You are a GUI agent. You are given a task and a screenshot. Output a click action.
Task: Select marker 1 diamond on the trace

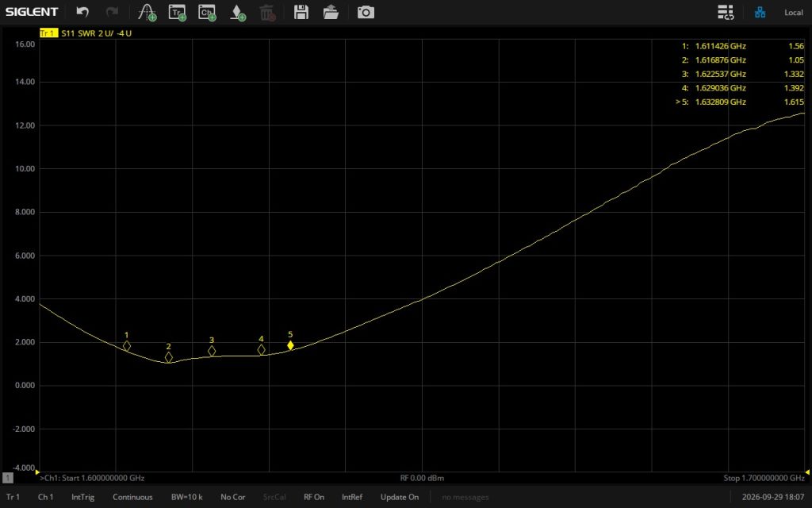tap(127, 346)
